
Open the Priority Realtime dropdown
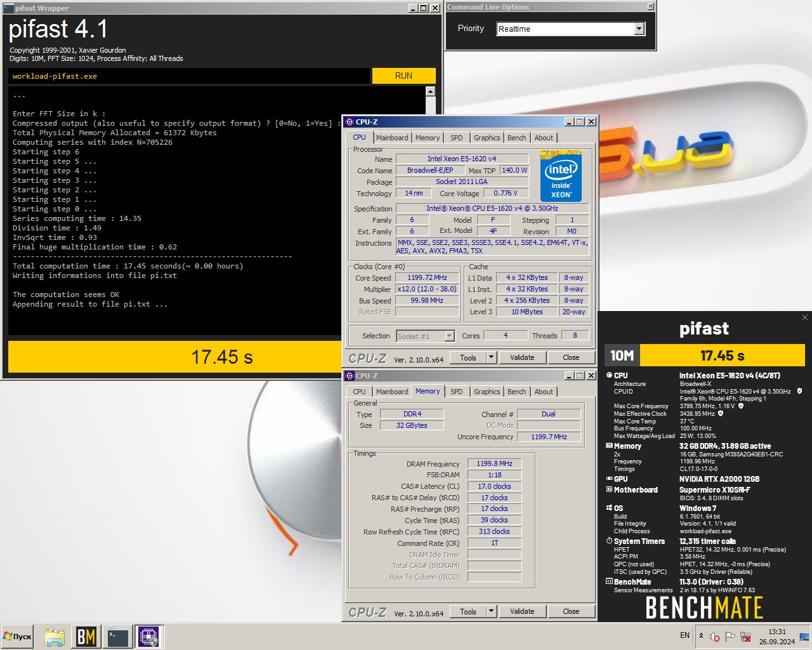[x=639, y=29]
